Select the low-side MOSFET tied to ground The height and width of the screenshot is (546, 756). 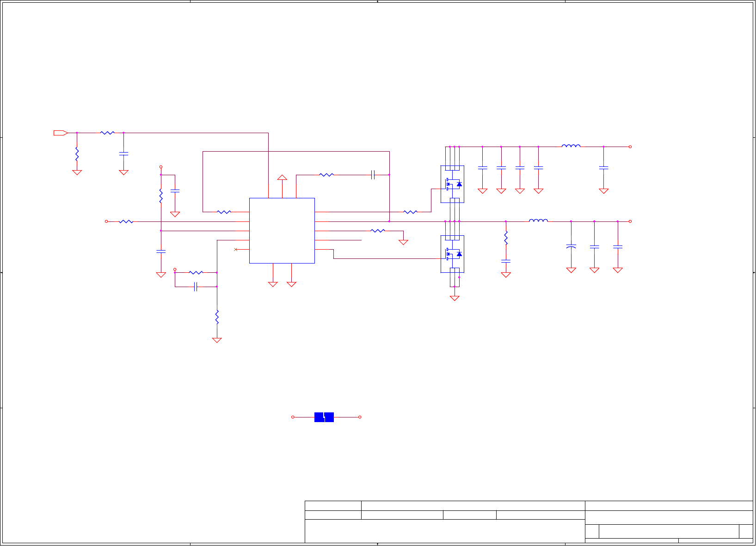(x=452, y=254)
